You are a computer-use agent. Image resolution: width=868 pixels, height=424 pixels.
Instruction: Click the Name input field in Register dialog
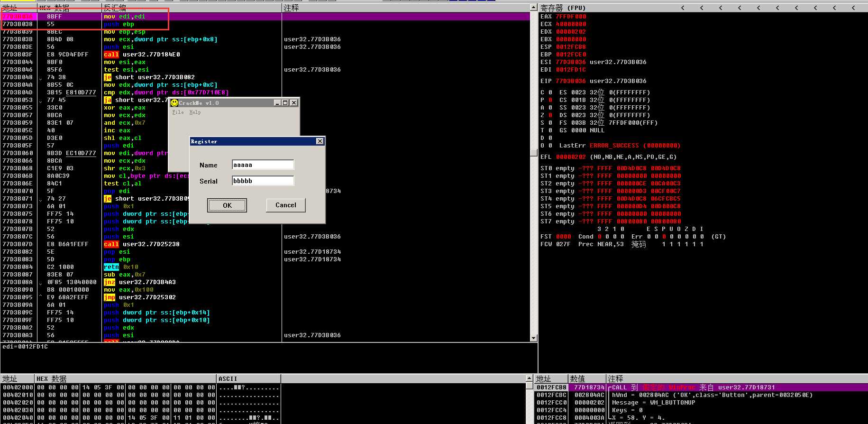click(x=263, y=165)
